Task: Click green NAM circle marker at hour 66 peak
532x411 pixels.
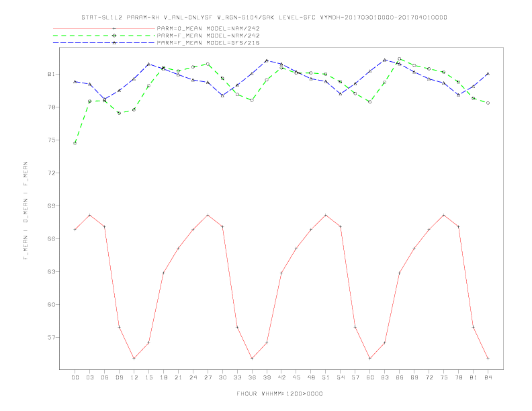Action: pos(400,58)
